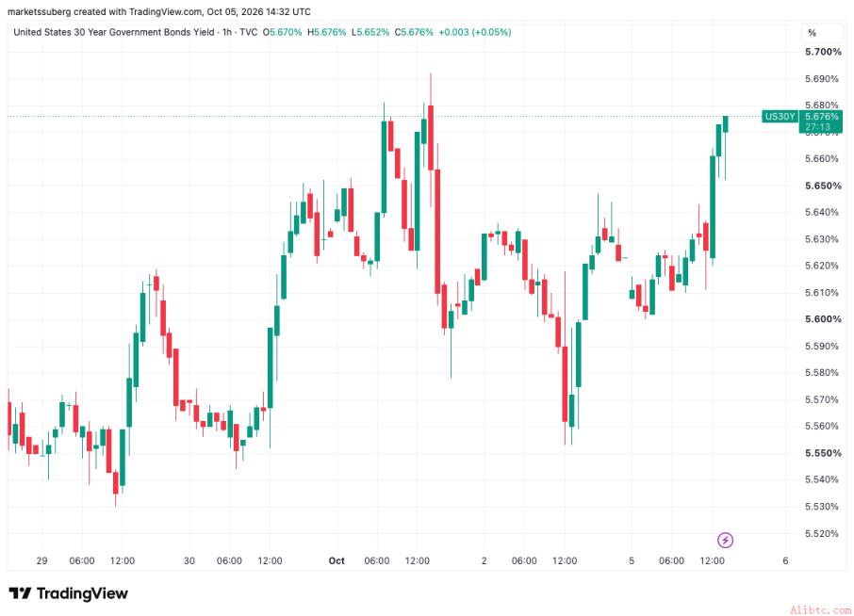
Task: Click the open value O5.670% in the legend
Action: pyautogui.click(x=282, y=32)
